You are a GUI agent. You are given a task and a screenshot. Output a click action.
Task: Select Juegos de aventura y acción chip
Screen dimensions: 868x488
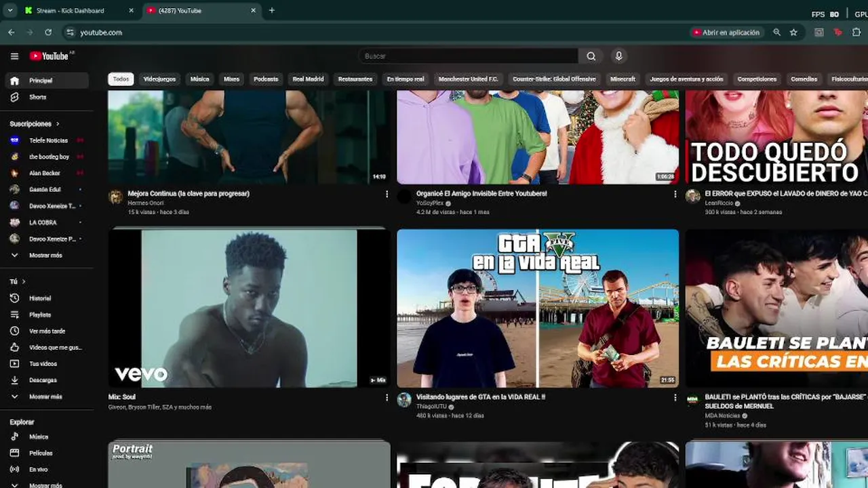click(686, 79)
